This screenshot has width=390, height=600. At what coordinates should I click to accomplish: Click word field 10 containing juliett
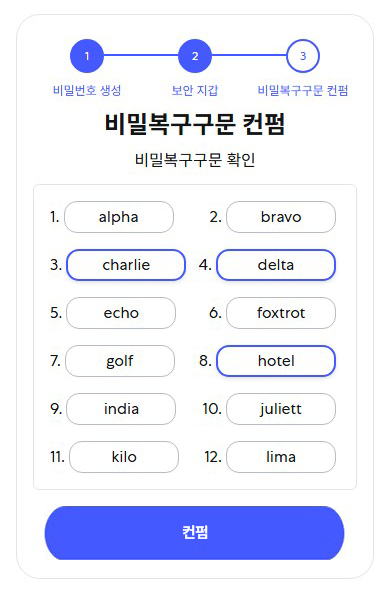(281, 409)
